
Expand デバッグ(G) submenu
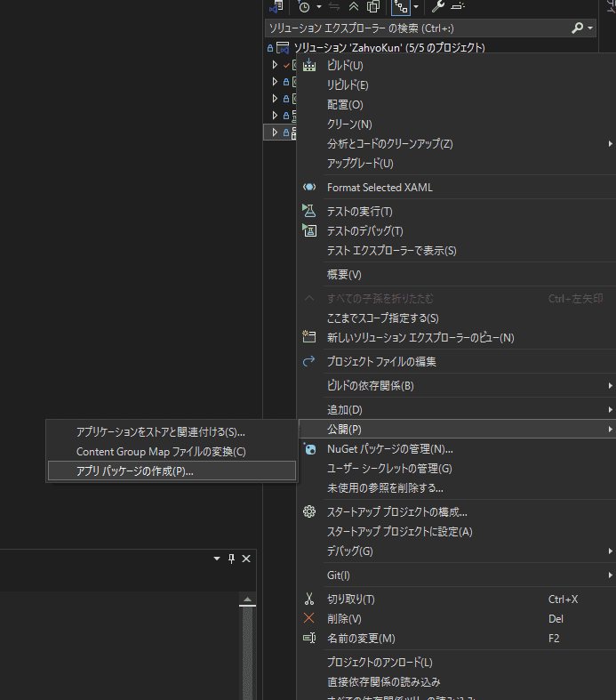457,551
